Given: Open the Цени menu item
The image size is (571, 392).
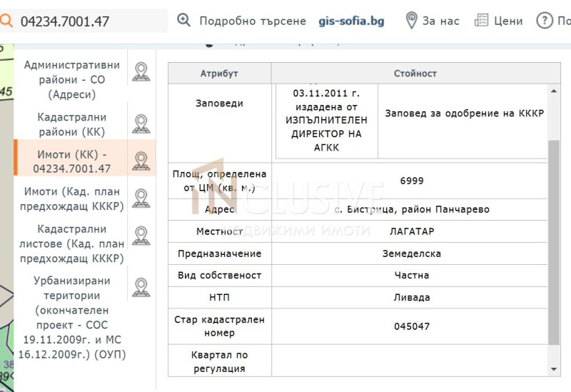Looking at the screenshot, I should pos(508,21).
